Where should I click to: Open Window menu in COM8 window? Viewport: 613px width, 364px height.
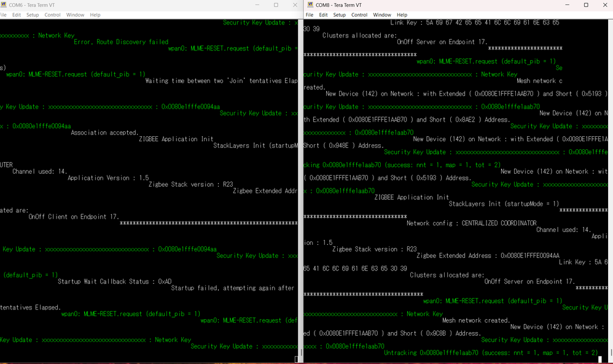(382, 15)
